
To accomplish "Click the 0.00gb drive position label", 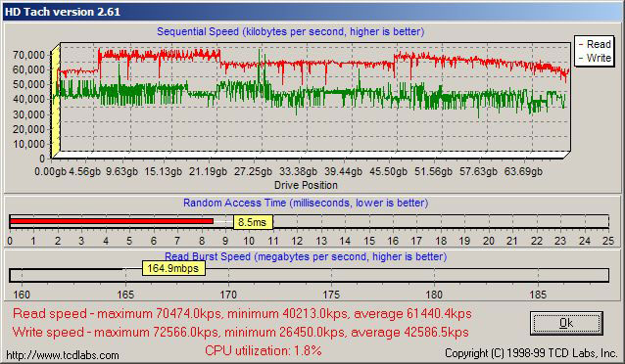I will click(50, 171).
